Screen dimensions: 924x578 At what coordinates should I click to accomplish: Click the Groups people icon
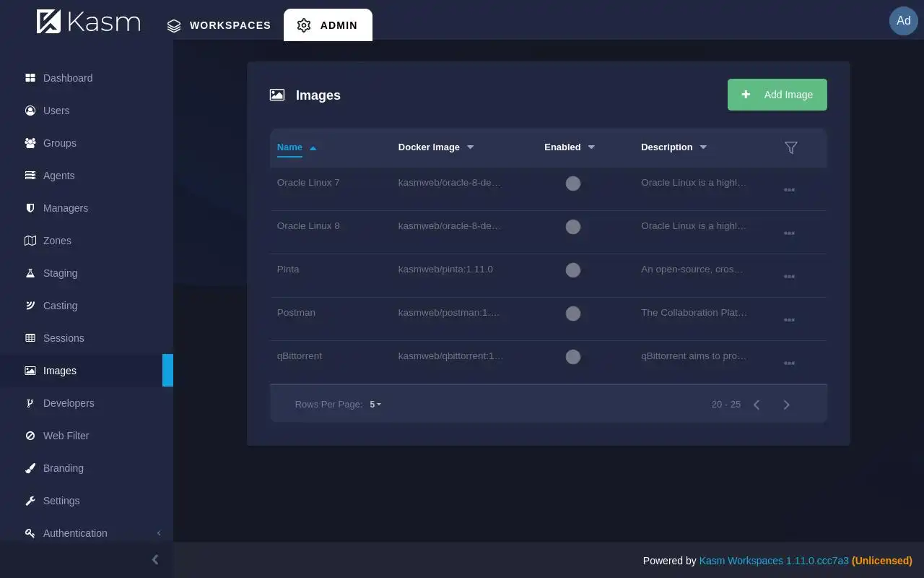tap(30, 143)
